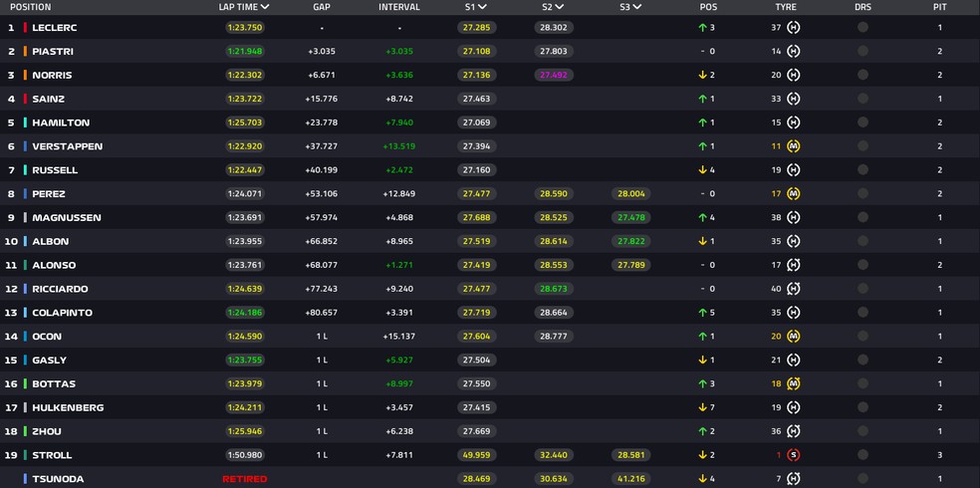
Task: Select driver name MAGNUSSEN
Action: click(67, 218)
